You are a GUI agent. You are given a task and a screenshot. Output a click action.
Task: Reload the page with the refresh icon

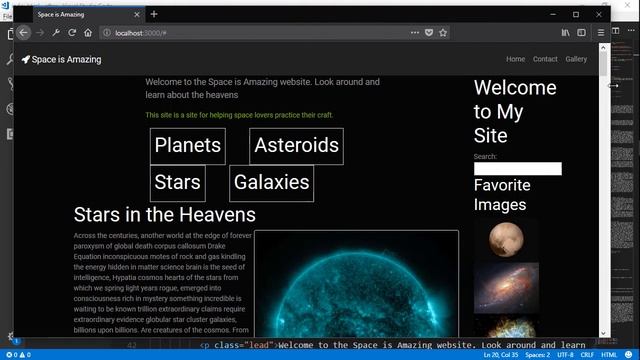[x=72, y=33]
